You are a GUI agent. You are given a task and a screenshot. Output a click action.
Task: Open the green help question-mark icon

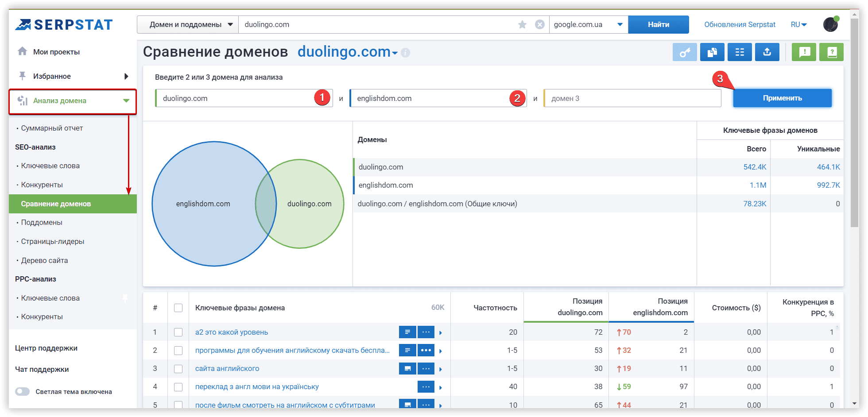(832, 52)
